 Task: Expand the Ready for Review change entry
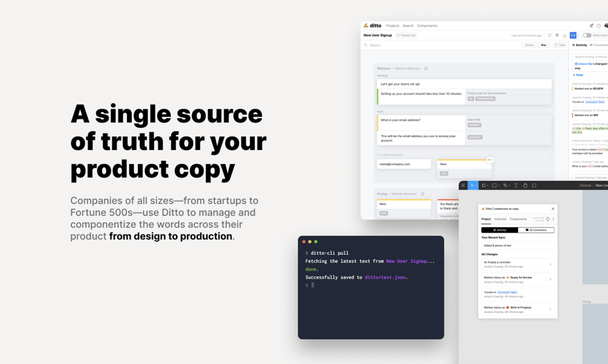pyautogui.click(x=551, y=279)
